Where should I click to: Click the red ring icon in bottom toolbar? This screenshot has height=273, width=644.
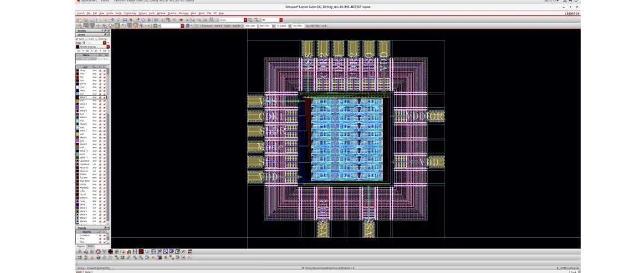pos(98,252)
